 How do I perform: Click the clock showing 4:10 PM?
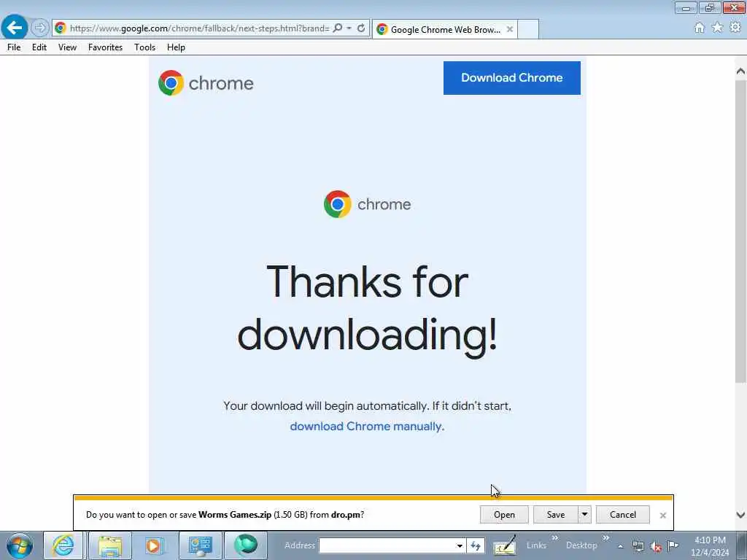[x=710, y=546]
